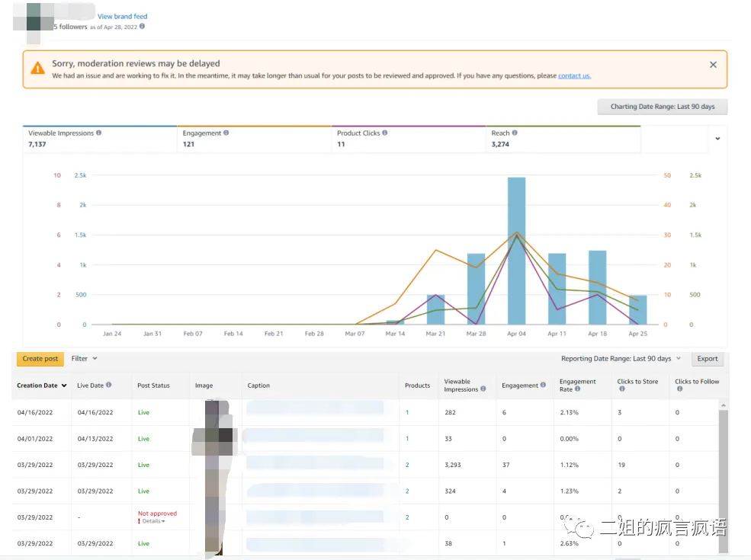Select the Product Clicks metric tab

(x=409, y=139)
